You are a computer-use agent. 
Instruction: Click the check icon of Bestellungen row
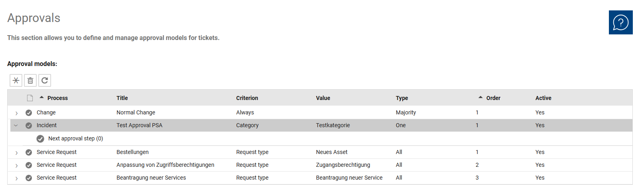point(29,152)
